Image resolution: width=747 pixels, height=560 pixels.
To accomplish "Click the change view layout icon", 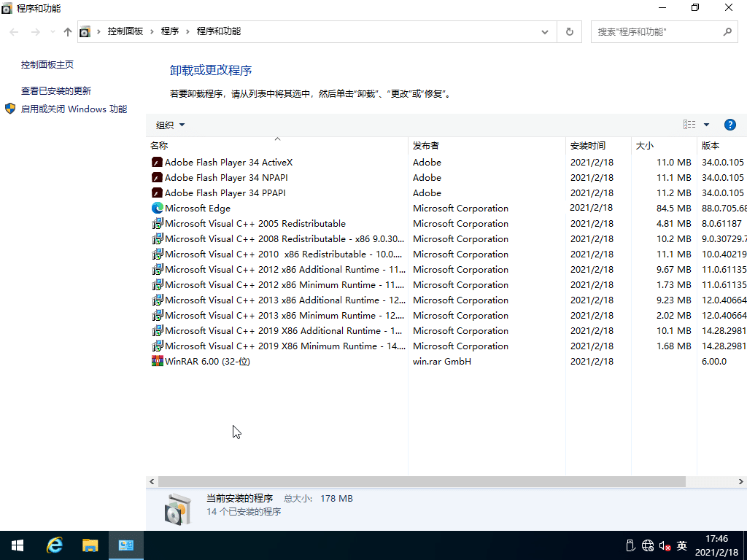I will pyautogui.click(x=688, y=124).
